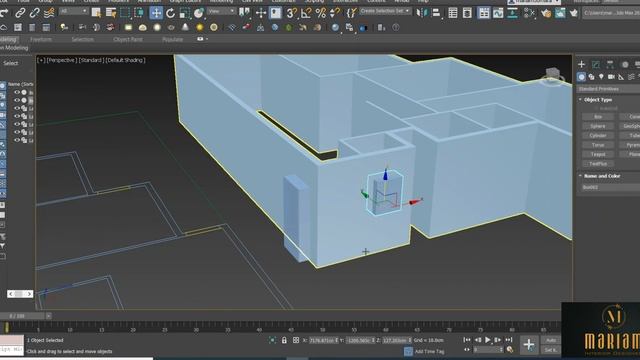The height and width of the screenshot is (360, 640).
Task: Activate the Select and Rotate tool
Action: point(171,13)
